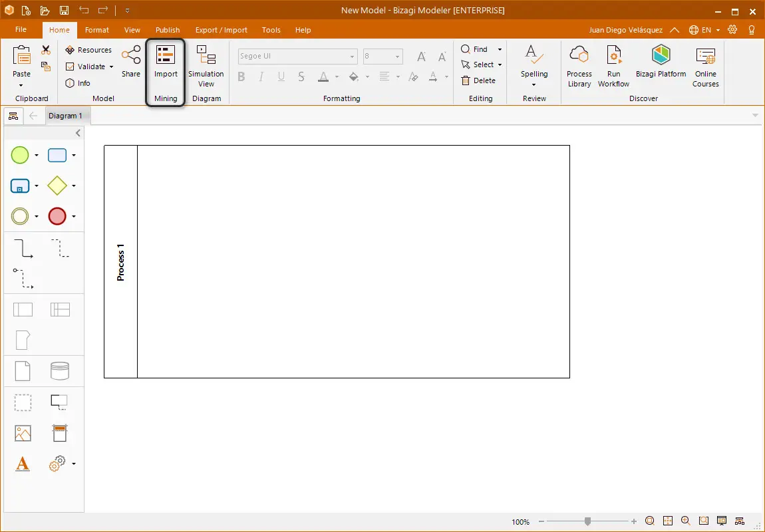
Task: Select the Data Object shape
Action: tap(23, 371)
